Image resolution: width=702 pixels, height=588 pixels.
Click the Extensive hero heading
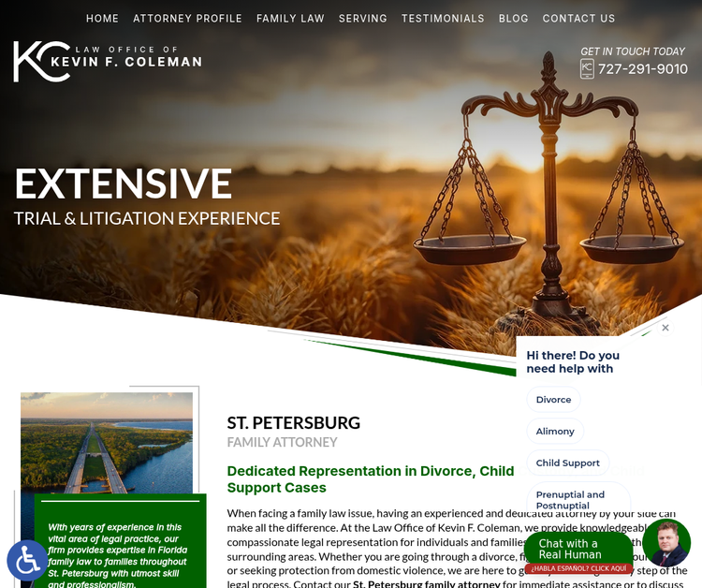tap(124, 184)
